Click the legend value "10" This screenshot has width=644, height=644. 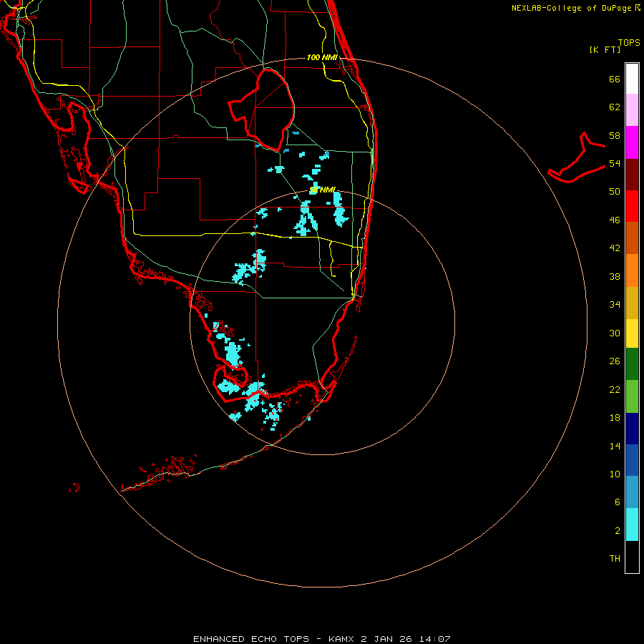[x=615, y=474]
